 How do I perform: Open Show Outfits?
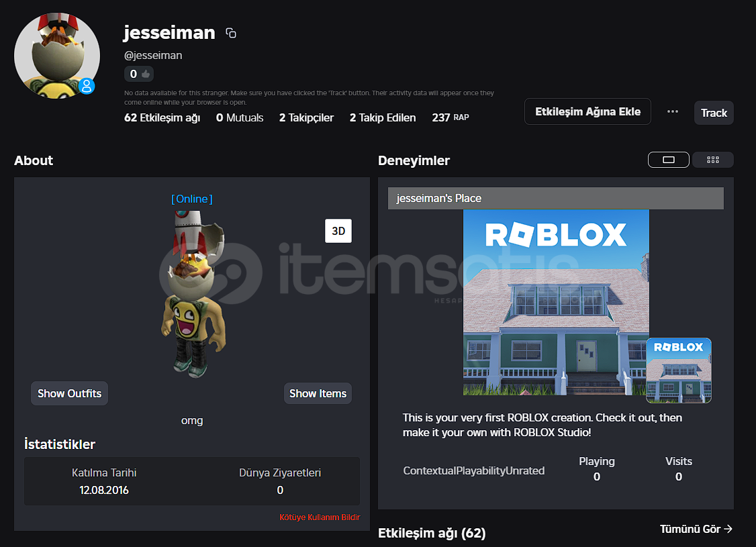69,393
